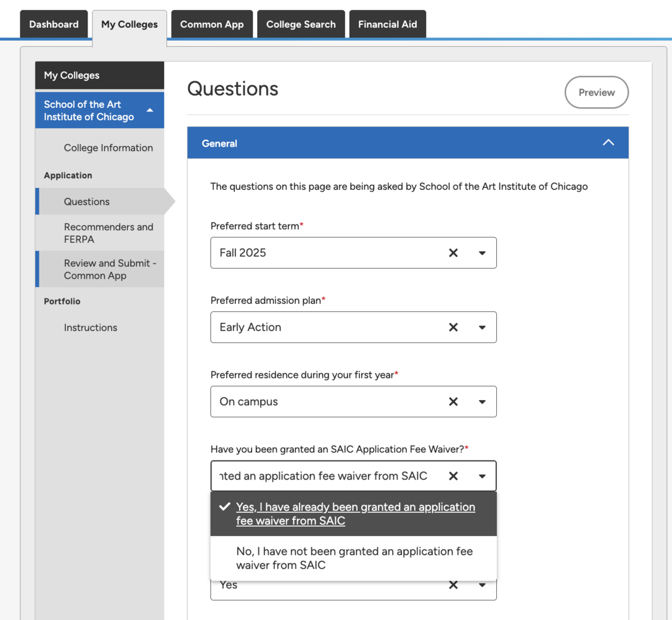Open College Information in the sidebar
672x620 pixels.
(109, 148)
